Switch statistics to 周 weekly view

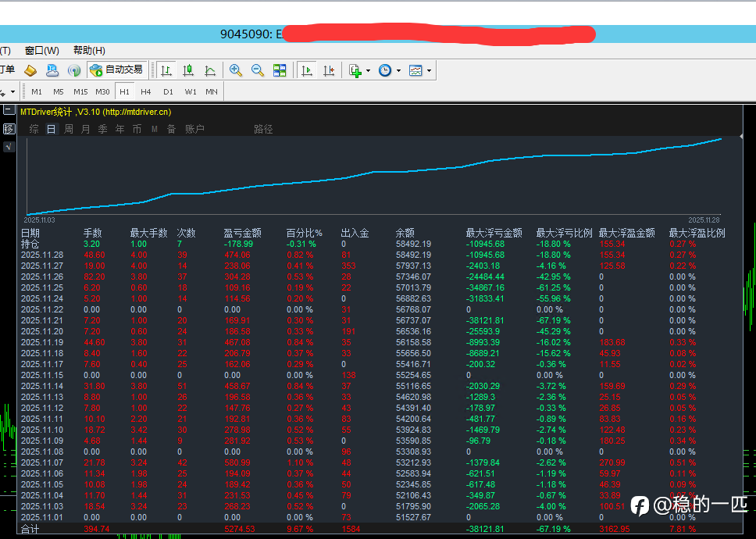[x=69, y=129]
